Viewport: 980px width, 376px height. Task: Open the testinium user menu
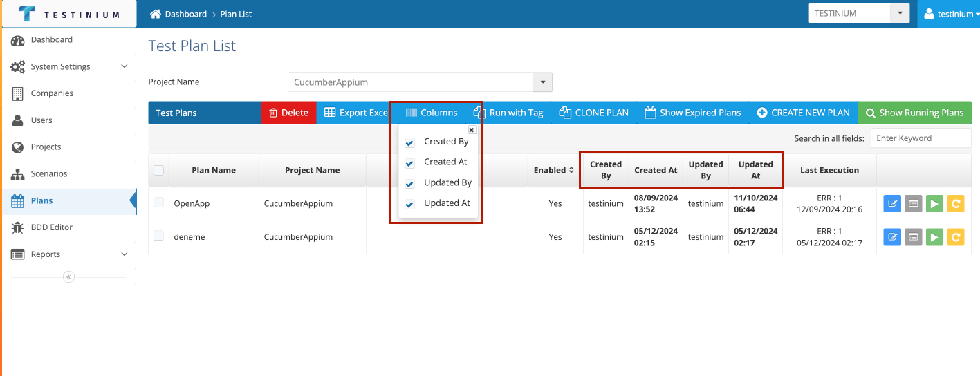tap(948, 14)
